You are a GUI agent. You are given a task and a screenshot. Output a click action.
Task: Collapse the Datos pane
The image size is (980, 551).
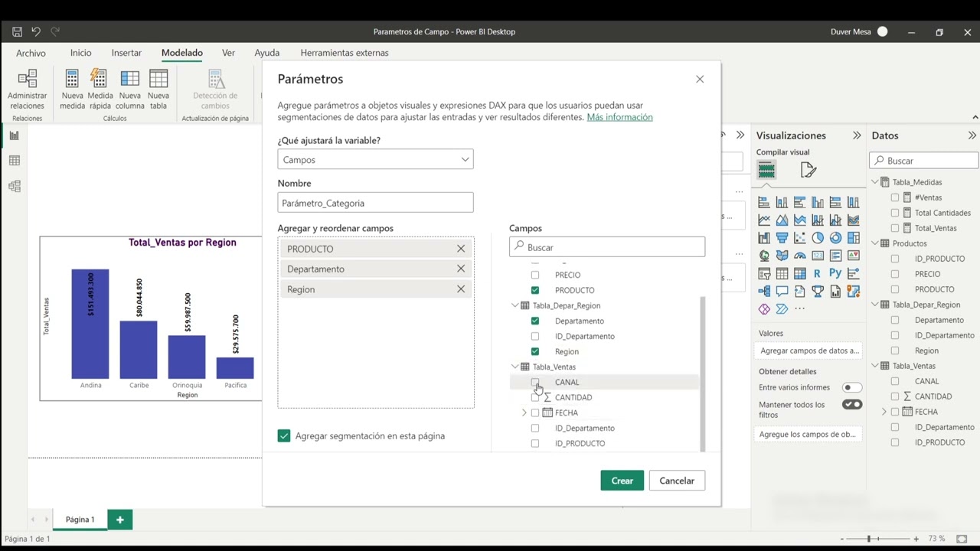[x=972, y=135]
